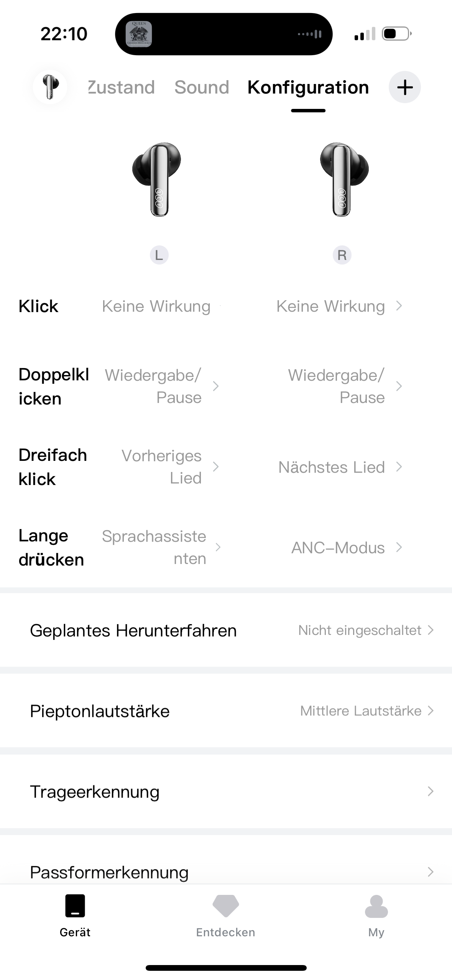Tap the earbud device icon at top left
Screen dimensions: 452x980
click(x=50, y=87)
